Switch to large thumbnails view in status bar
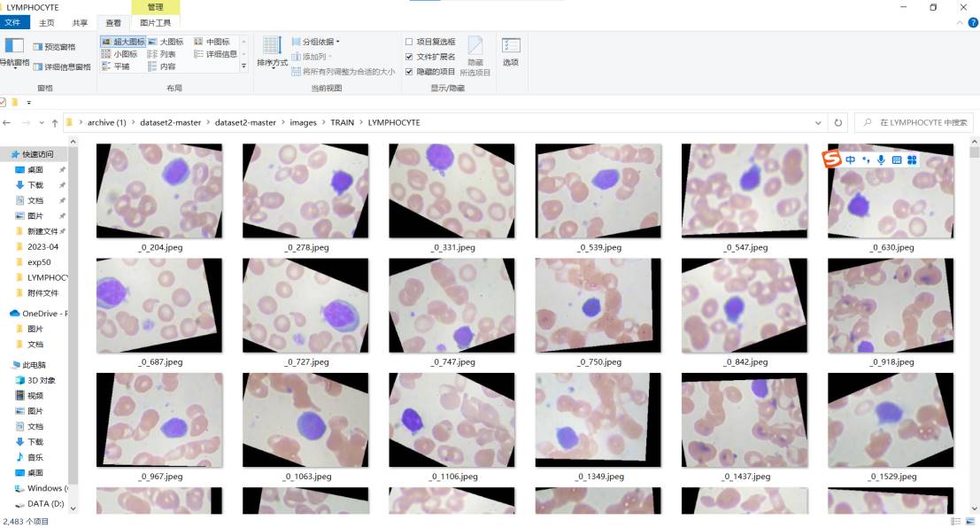The width and height of the screenshot is (980, 528). (x=971, y=522)
